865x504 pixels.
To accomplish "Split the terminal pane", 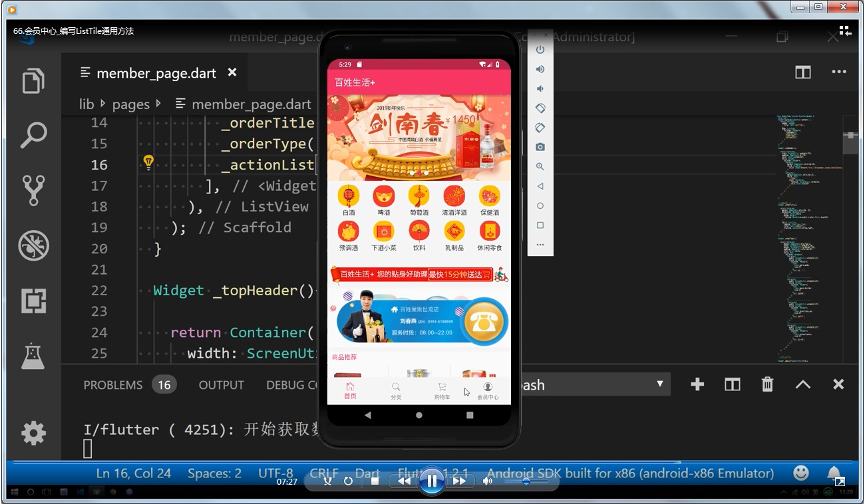I will click(x=733, y=384).
